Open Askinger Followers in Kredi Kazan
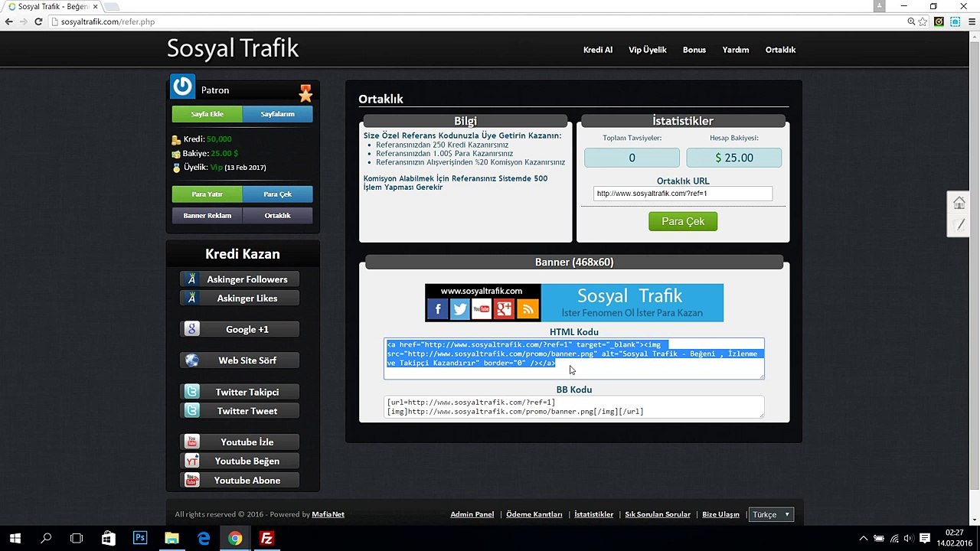The image size is (980, 551). [240, 279]
